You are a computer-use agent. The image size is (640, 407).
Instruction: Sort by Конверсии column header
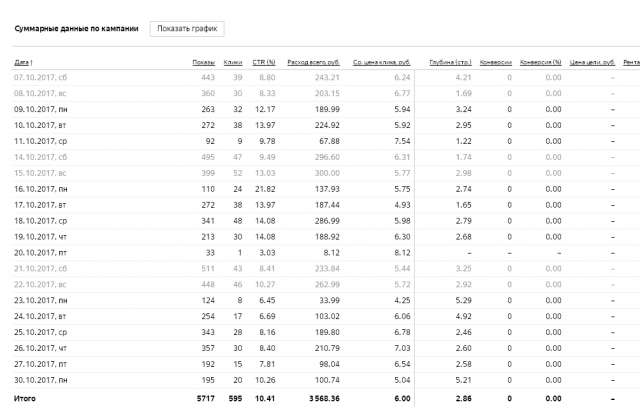pos(496,62)
